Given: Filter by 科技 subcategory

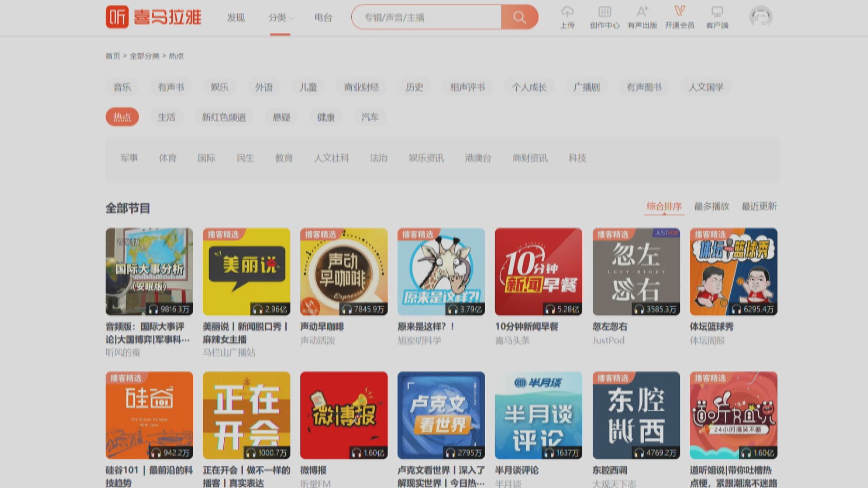Looking at the screenshot, I should pyautogui.click(x=577, y=158).
